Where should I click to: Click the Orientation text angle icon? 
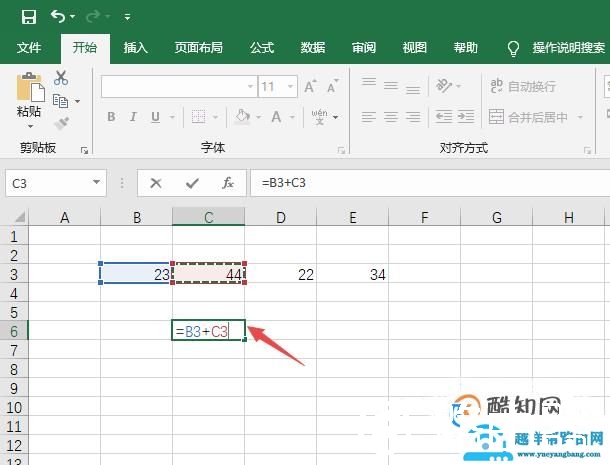pos(444,85)
